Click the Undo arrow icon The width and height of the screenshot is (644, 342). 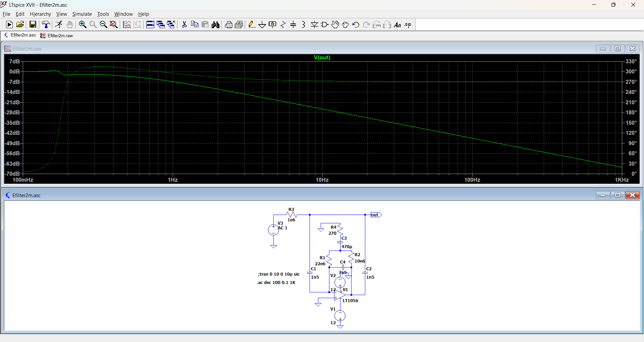coord(356,24)
